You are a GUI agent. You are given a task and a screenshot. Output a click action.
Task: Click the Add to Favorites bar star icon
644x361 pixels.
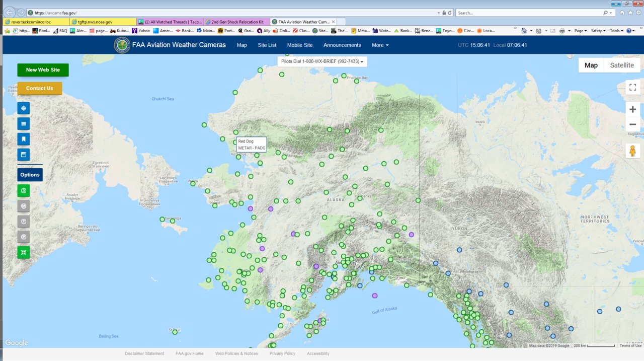pyautogui.click(x=7, y=31)
